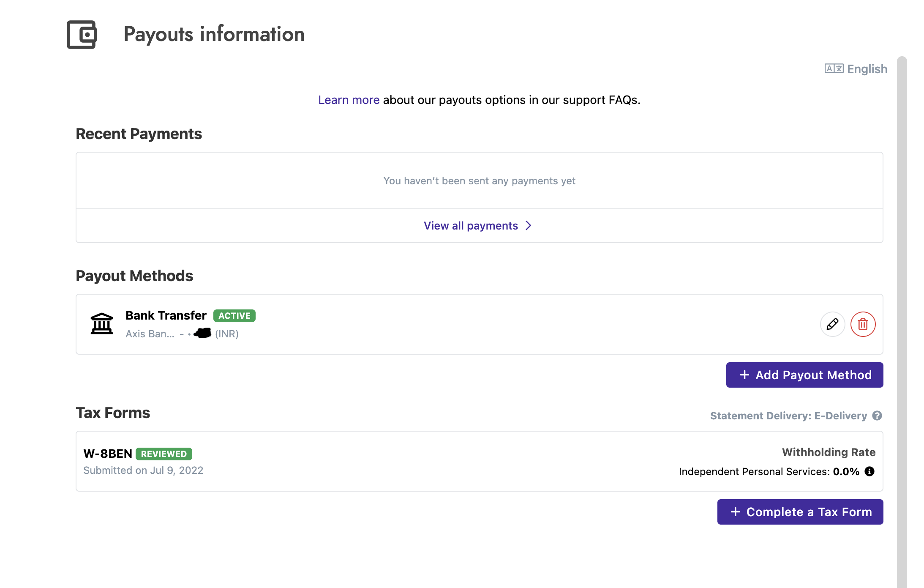This screenshot has height=588, width=924.
Task: Click the Bank Transfer payout method title
Action: 166,315
